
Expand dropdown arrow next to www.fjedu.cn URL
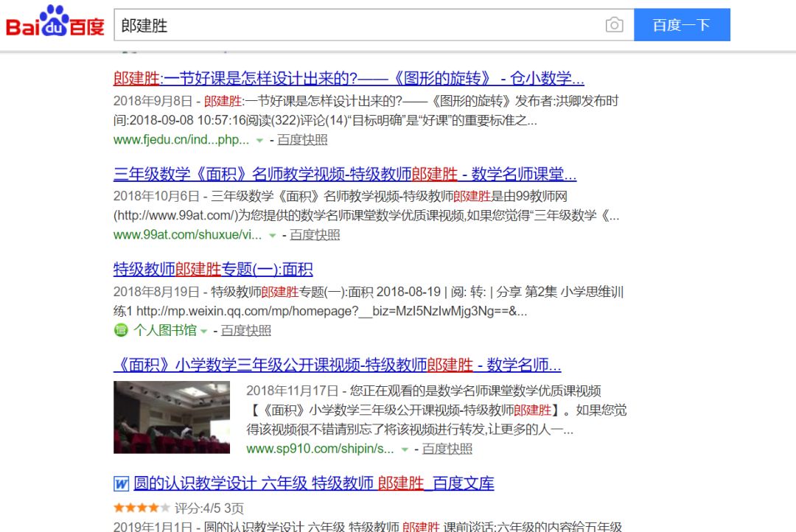pyautogui.click(x=259, y=141)
